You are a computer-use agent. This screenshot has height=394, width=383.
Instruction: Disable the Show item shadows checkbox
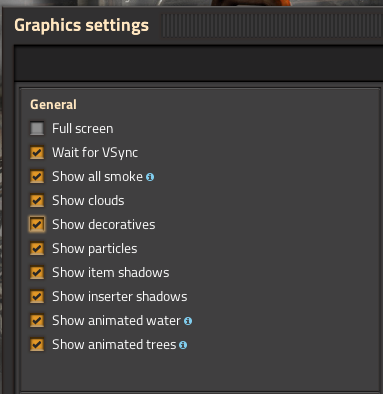click(37, 273)
